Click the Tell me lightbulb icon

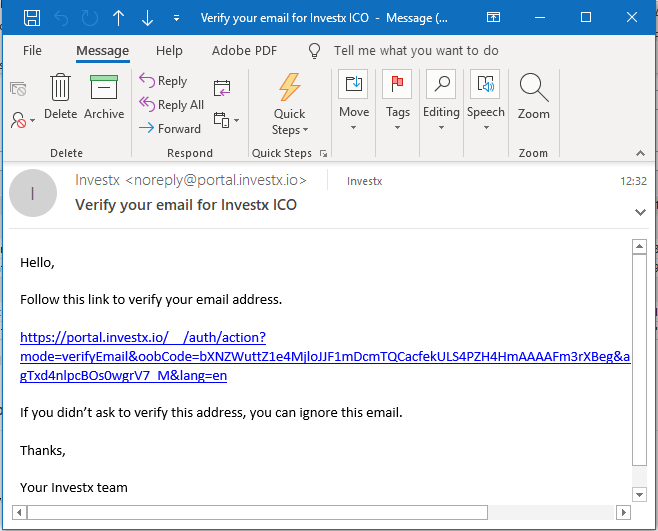tap(315, 51)
